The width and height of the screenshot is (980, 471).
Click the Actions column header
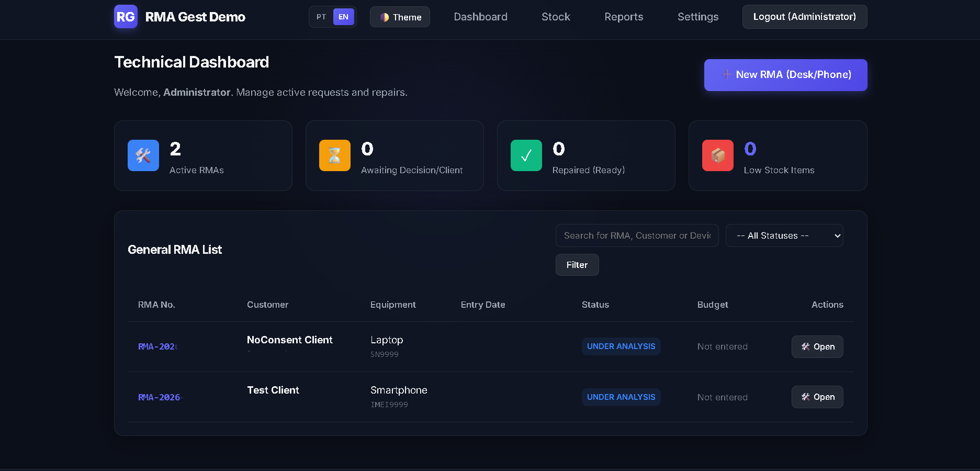(827, 305)
